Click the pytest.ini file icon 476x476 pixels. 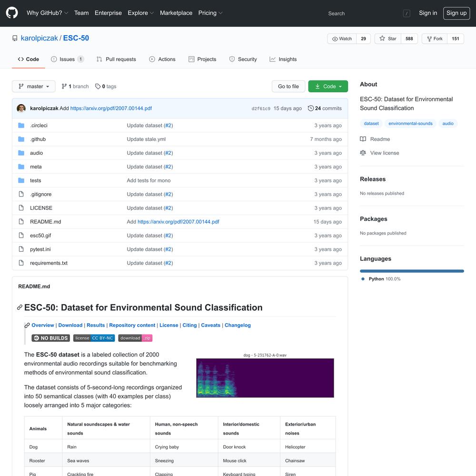(x=21, y=249)
